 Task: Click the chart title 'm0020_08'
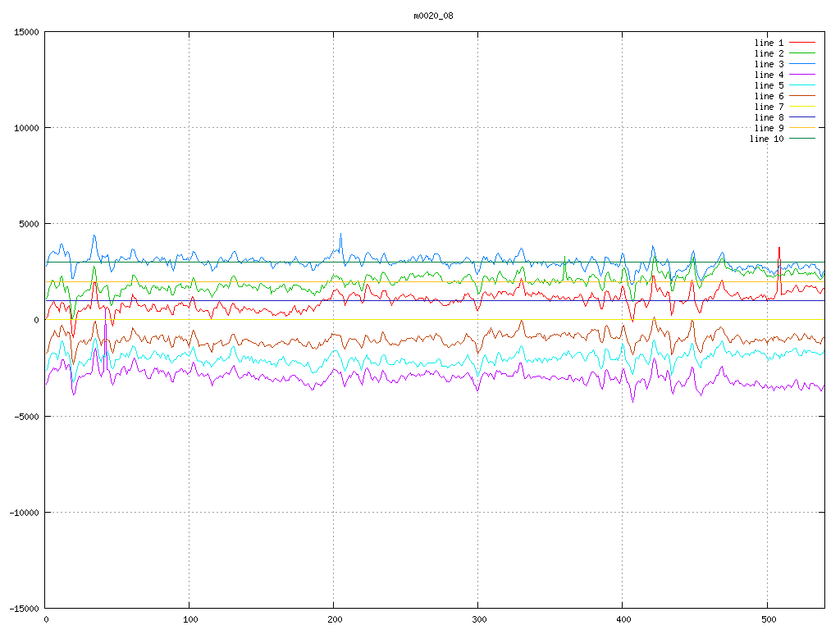click(433, 16)
